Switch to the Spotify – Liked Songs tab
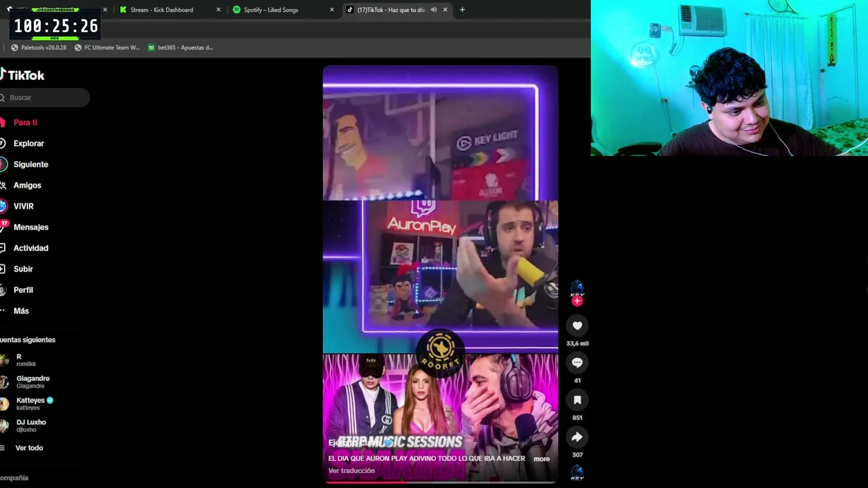The width and height of the screenshot is (868, 488). [283, 9]
